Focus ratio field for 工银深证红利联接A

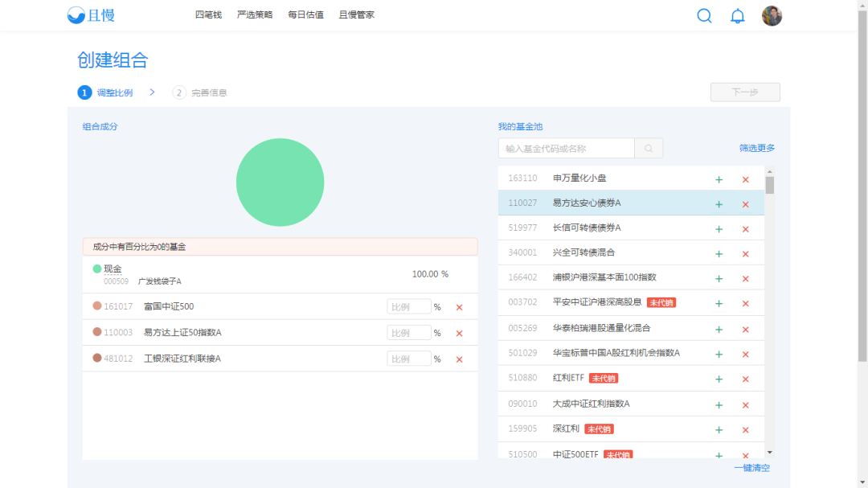pos(408,359)
